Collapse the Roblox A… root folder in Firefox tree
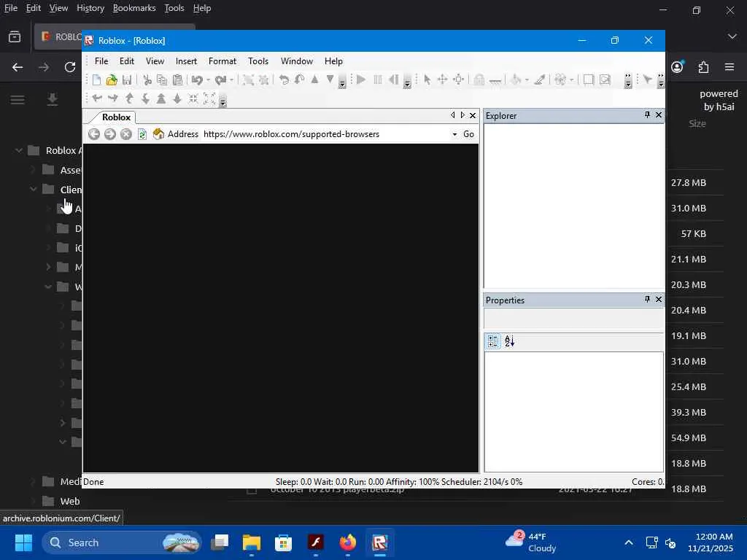The width and height of the screenshot is (747, 560). [18, 150]
